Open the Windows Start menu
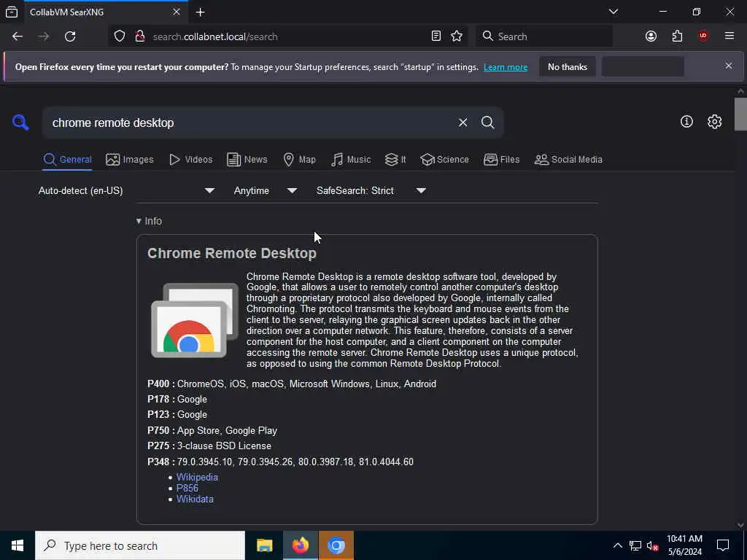 click(x=18, y=545)
